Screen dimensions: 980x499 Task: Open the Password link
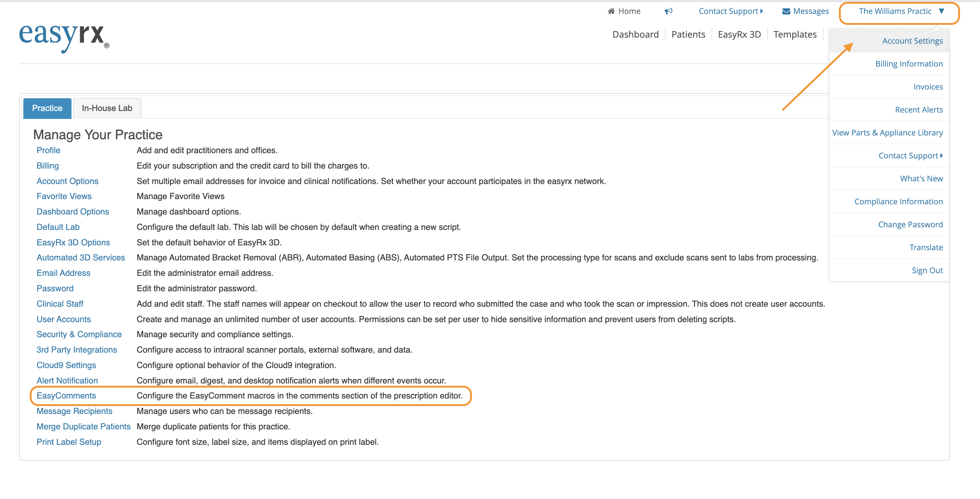[55, 288]
